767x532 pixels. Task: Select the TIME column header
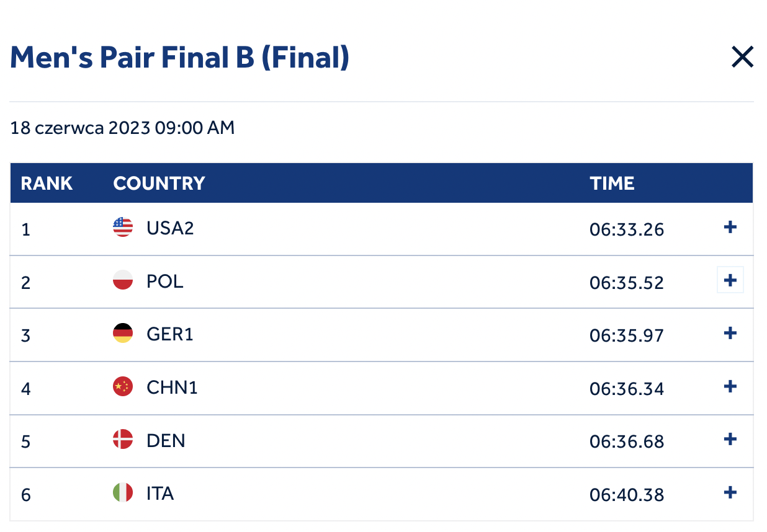pyautogui.click(x=612, y=184)
